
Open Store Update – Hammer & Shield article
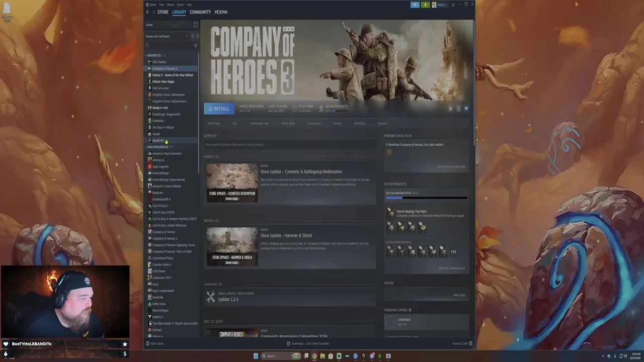tap(286, 235)
